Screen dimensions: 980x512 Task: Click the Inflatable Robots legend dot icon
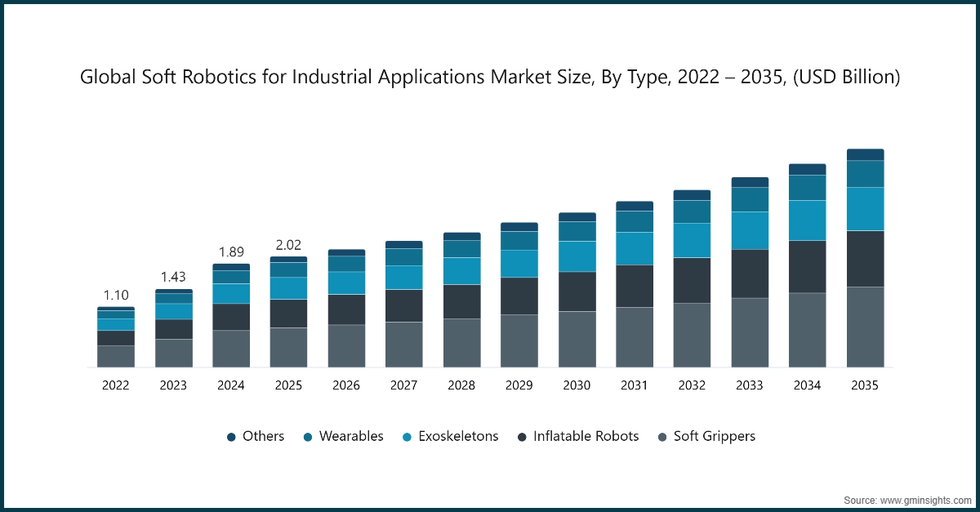coord(520,436)
